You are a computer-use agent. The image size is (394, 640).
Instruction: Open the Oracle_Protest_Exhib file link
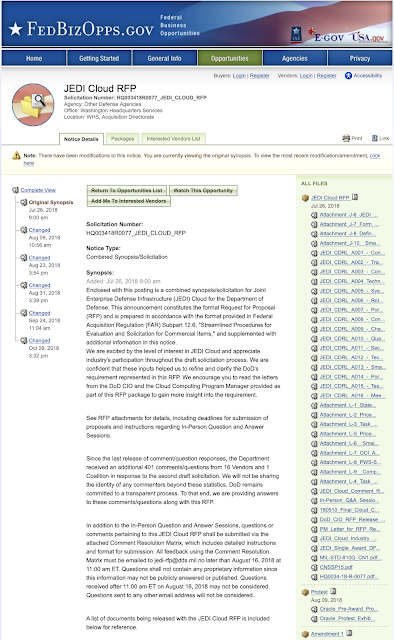click(x=347, y=619)
